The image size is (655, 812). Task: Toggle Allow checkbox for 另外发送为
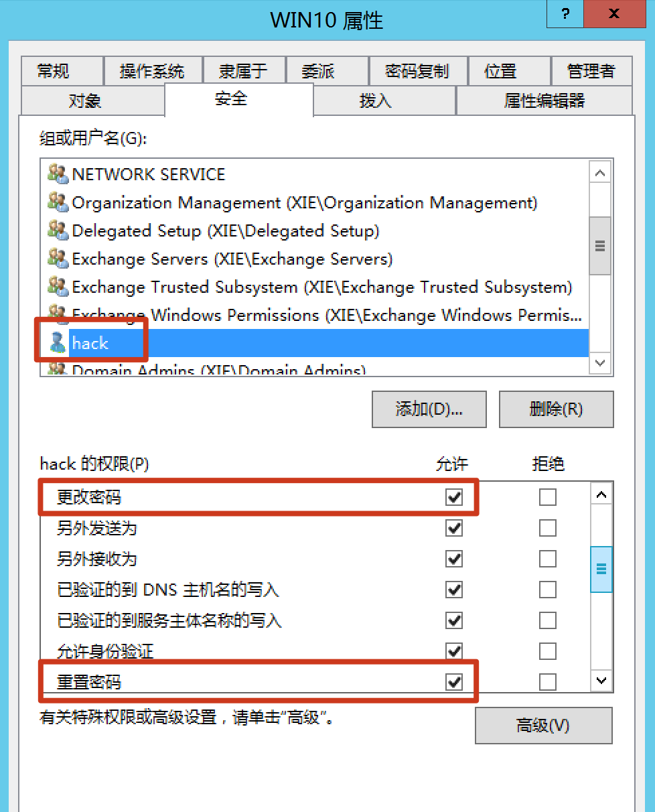click(454, 528)
